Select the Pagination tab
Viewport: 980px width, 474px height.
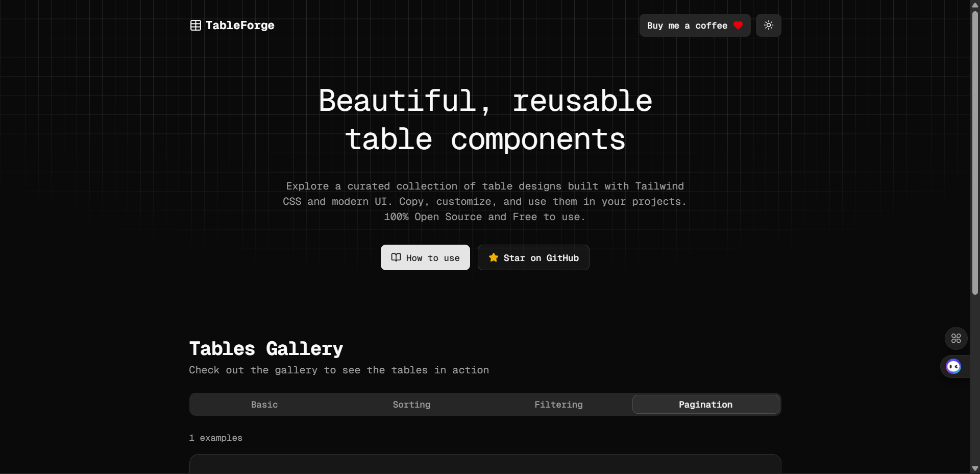coord(705,405)
